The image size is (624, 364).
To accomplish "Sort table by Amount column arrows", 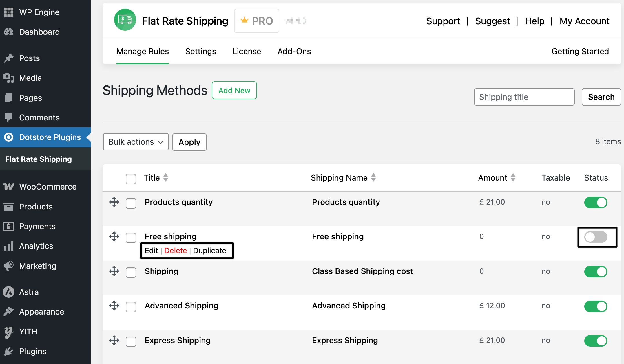I will tap(513, 177).
